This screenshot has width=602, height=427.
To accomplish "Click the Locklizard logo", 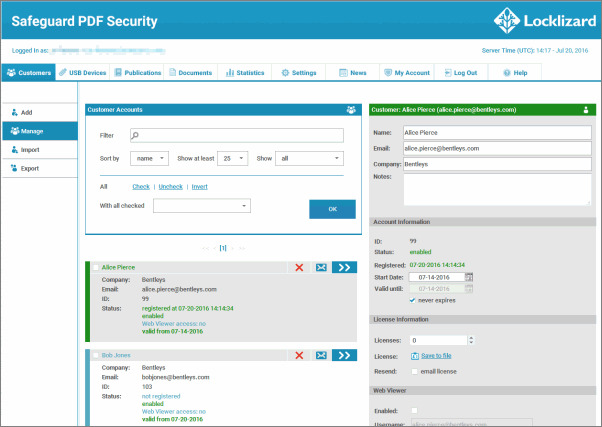I will (545, 21).
